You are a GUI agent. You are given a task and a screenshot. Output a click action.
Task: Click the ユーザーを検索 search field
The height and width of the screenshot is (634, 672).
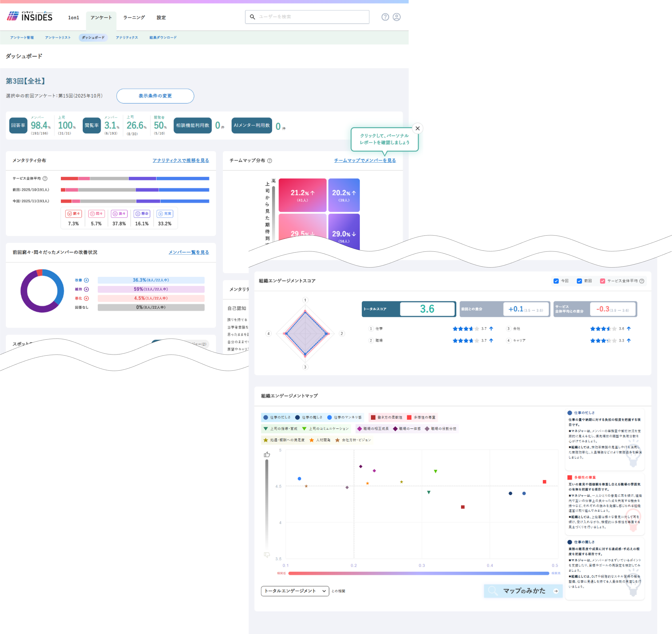[x=307, y=17]
